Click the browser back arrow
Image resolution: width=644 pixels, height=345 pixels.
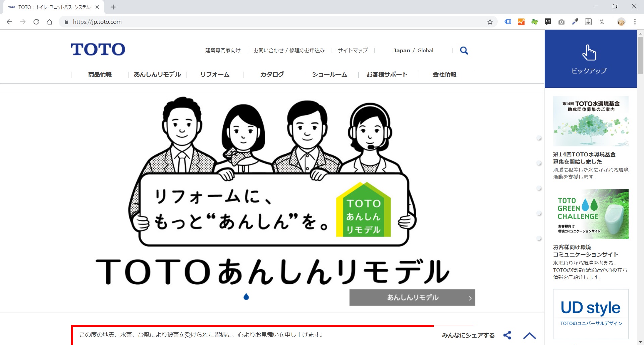pyautogui.click(x=9, y=22)
